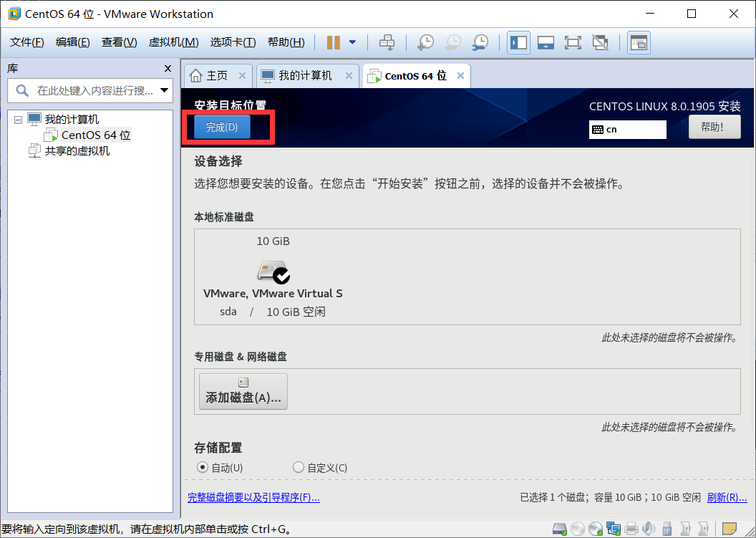Switch to Unity mode icon
Screen dimensions: 756x538
(x=600, y=42)
